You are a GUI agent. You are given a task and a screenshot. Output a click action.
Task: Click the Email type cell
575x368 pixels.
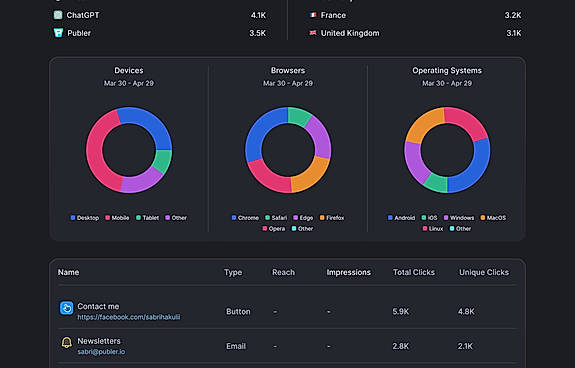pos(236,346)
